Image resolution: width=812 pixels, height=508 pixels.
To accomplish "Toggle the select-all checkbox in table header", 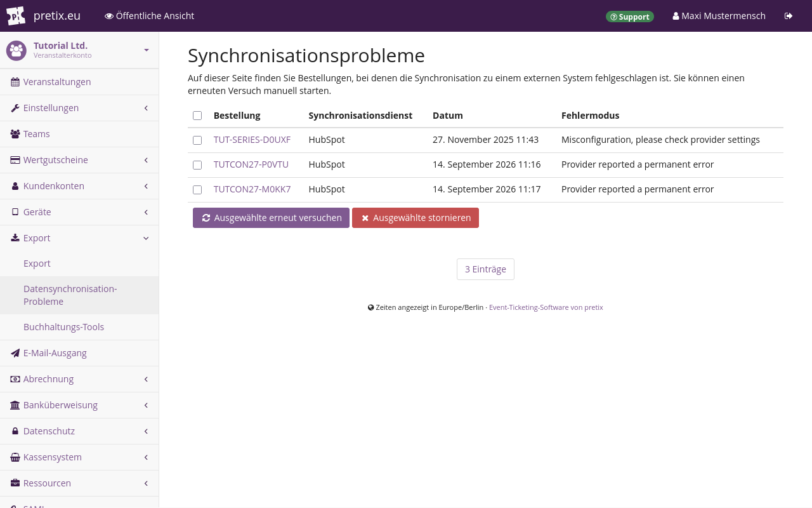I will coord(197,116).
